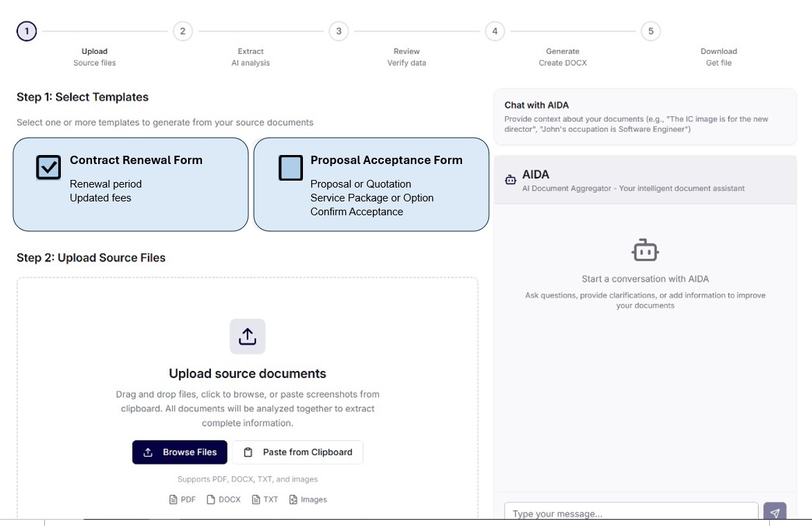Go to step 2 Extract circle

point(183,31)
